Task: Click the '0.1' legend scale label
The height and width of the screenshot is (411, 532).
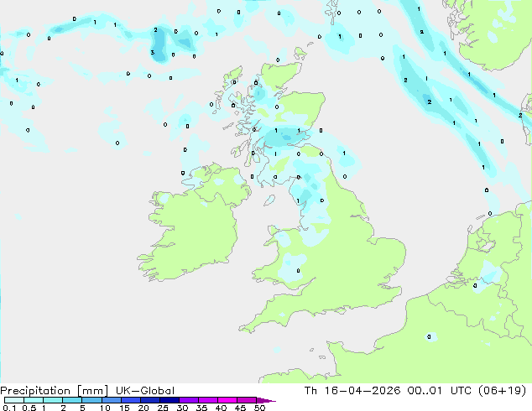Action: point(9,408)
